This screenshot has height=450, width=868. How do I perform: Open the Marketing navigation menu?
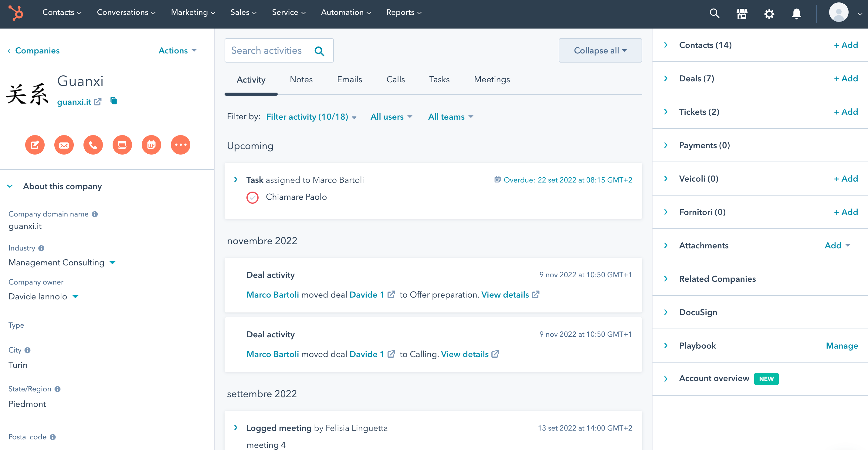[193, 12]
